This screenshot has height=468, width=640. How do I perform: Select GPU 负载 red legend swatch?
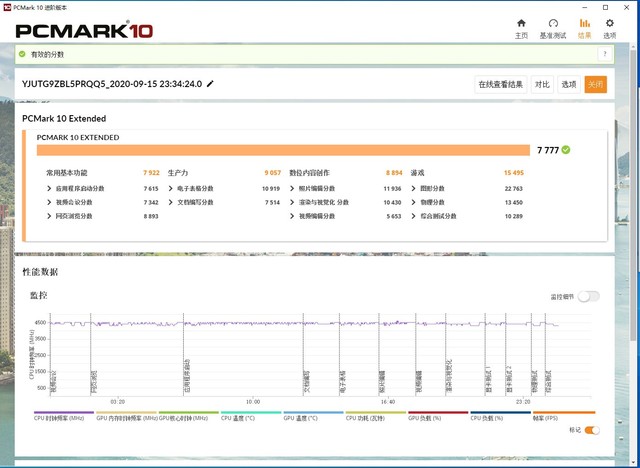point(438,413)
